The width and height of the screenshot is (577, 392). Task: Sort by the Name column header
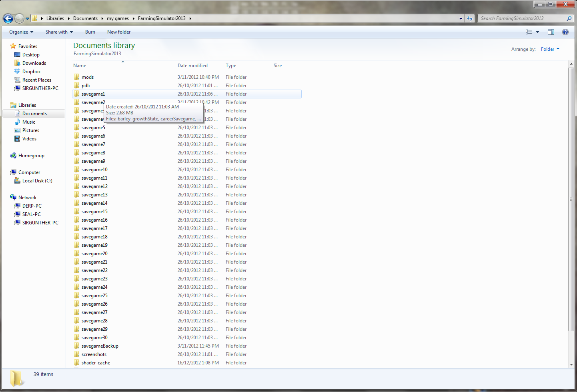click(x=123, y=66)
